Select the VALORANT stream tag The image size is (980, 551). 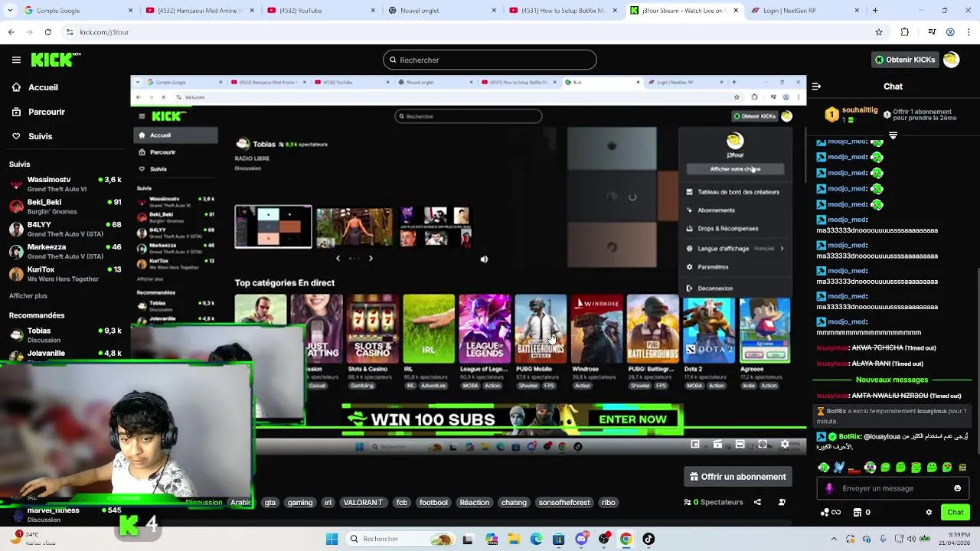[363, 502]
